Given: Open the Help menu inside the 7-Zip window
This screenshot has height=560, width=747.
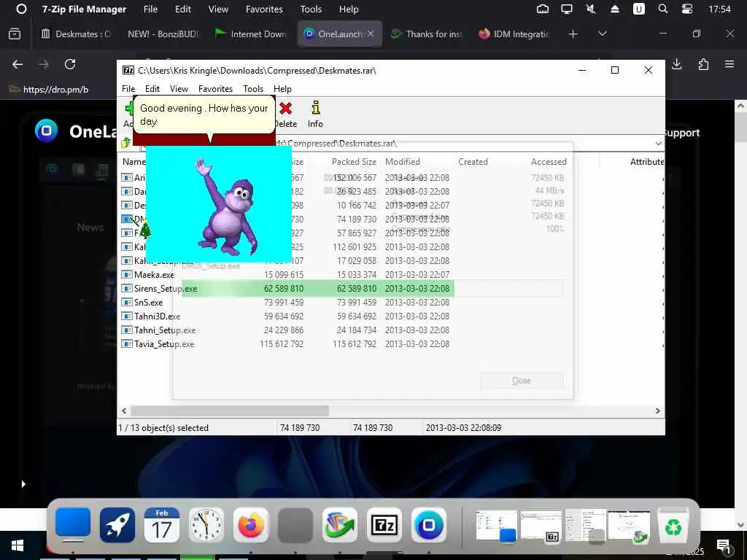Looking at the screenshot, I should pos(282,89).
